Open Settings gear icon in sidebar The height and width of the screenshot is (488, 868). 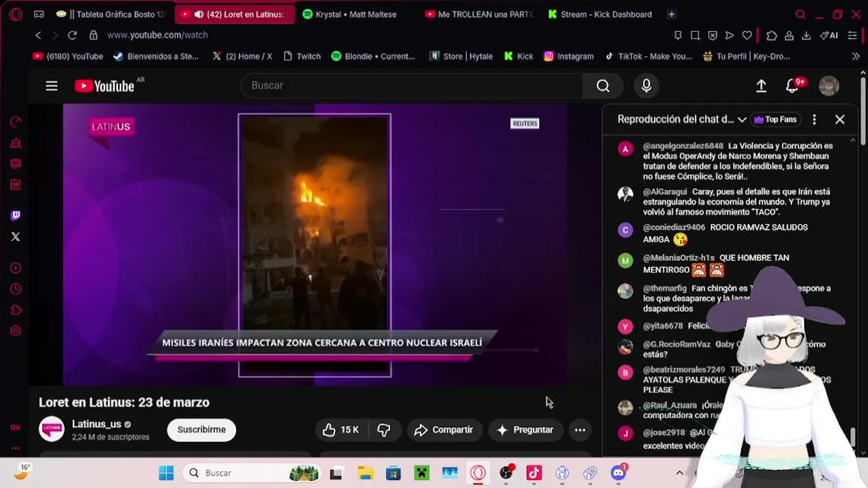click(x=16, y=331)
